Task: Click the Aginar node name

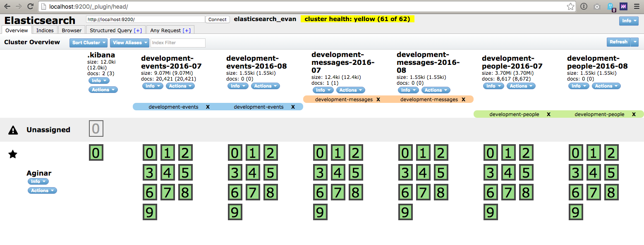Action: pyautogui.click(x=39, y=174)
